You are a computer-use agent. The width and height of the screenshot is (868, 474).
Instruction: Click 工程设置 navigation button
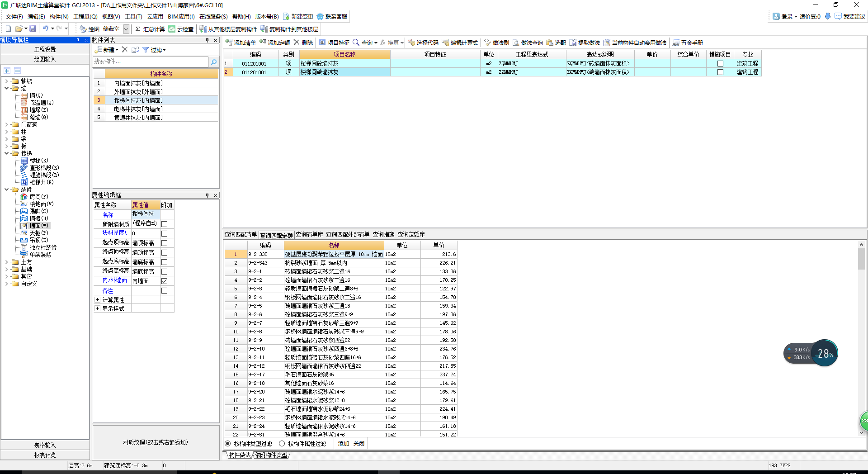click(45, 49)
